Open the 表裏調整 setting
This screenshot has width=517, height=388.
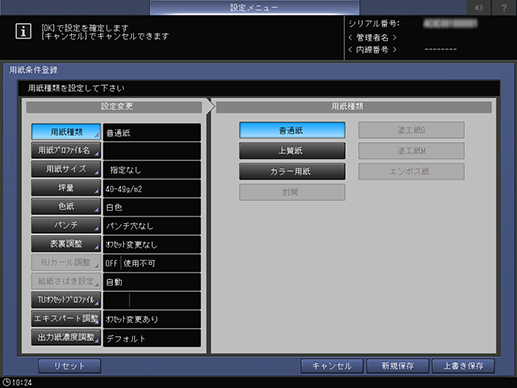(66, 244)
